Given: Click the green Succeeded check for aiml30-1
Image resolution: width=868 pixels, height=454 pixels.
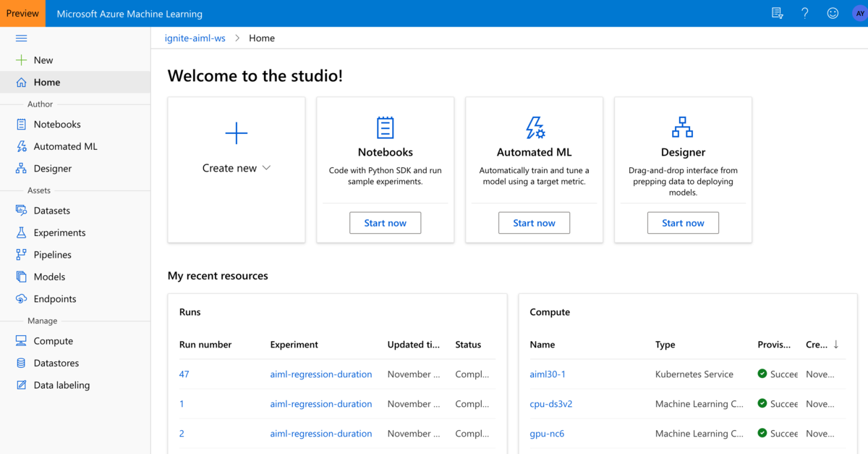Looking at the screenshot, I should coord(762,374).
